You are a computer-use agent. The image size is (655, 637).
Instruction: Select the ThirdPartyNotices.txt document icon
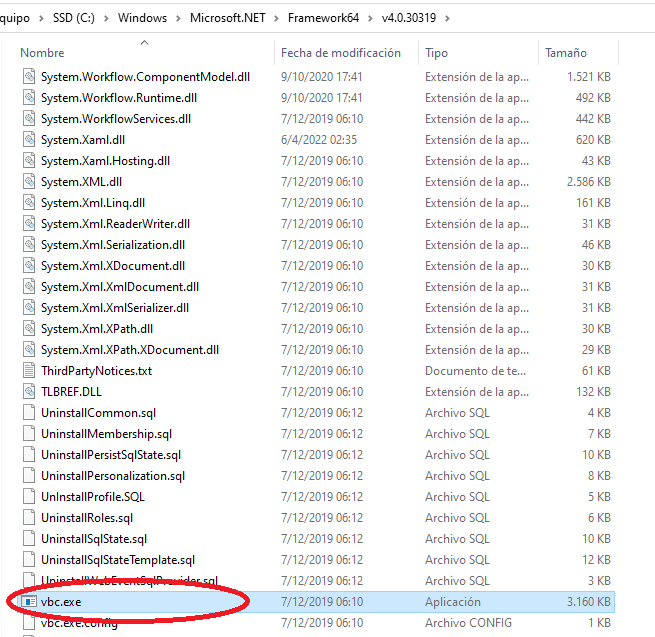point(29,371)
